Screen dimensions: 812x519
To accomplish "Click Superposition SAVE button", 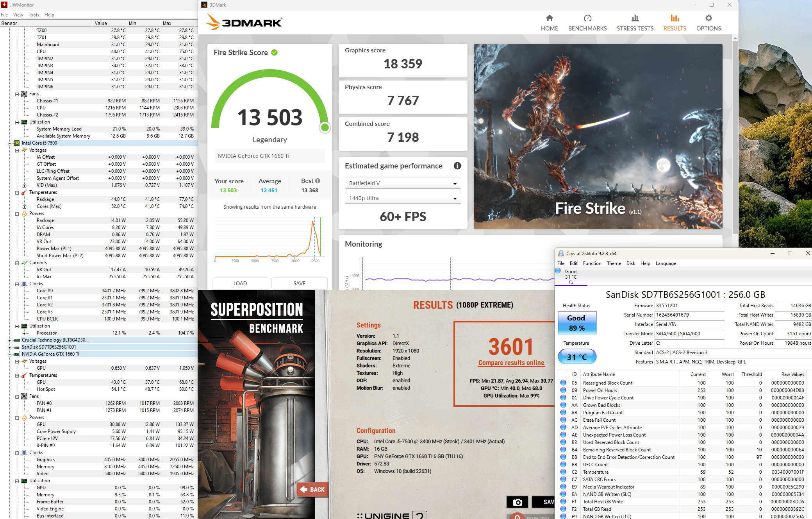I will (x=543, y=502).
